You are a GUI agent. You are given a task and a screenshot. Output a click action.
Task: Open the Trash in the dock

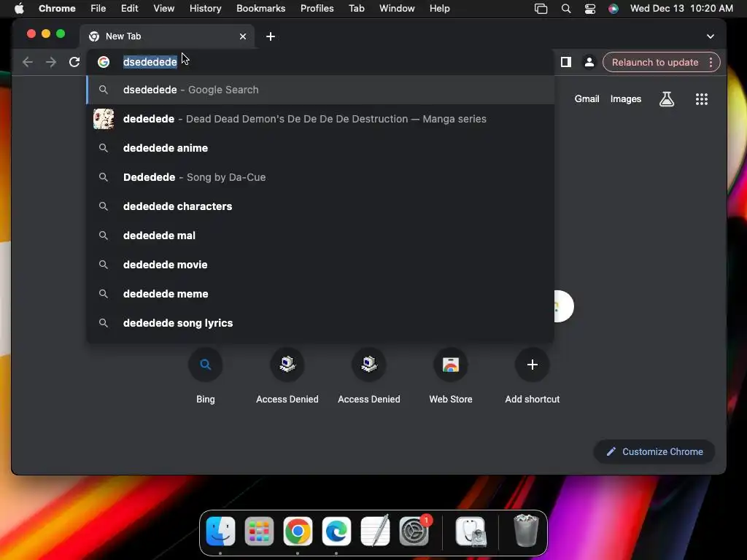(526, 531)
